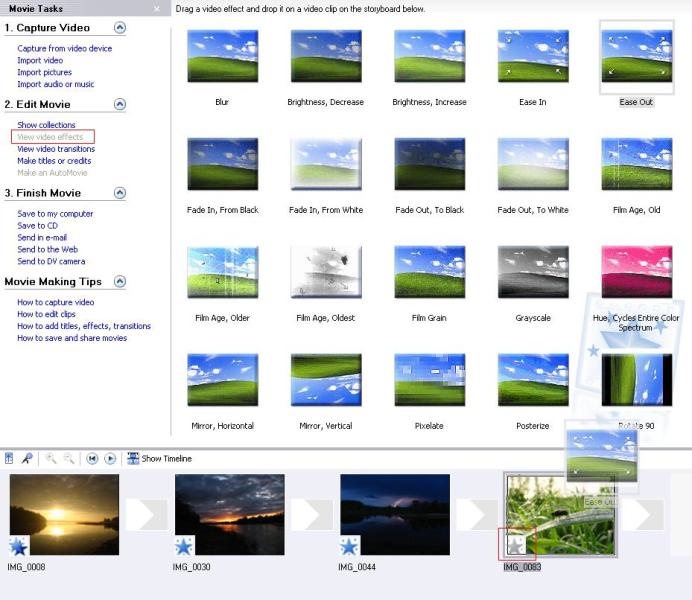Open Capture from video device
The height and width of the screenshot is (600, 692).
click(x=65, y=49)
